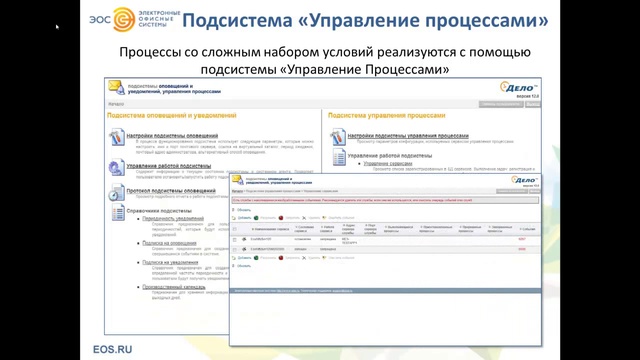Viewport: 640px width, 360px height.
Task: Click the red warning banner message
Action: (385, 200)
